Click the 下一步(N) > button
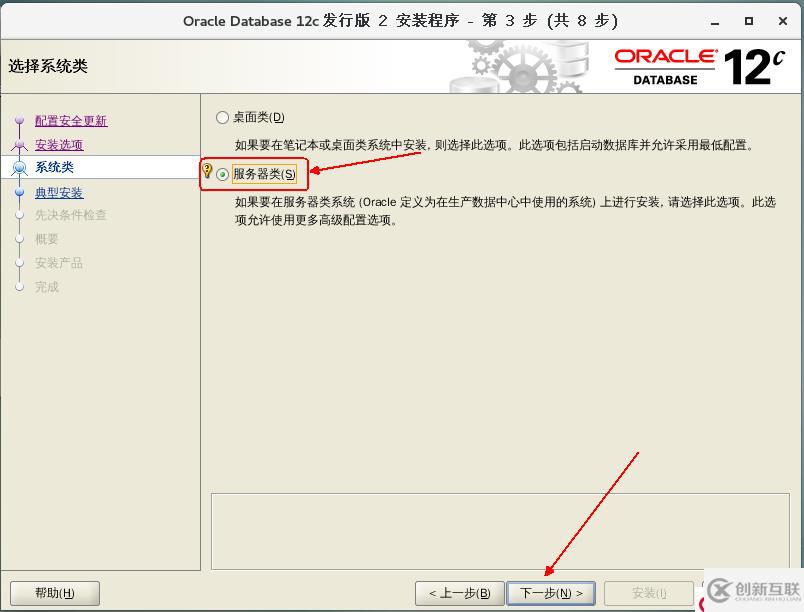Image resolution: width=804 pixels, height=612 pixels. point(551,593)
